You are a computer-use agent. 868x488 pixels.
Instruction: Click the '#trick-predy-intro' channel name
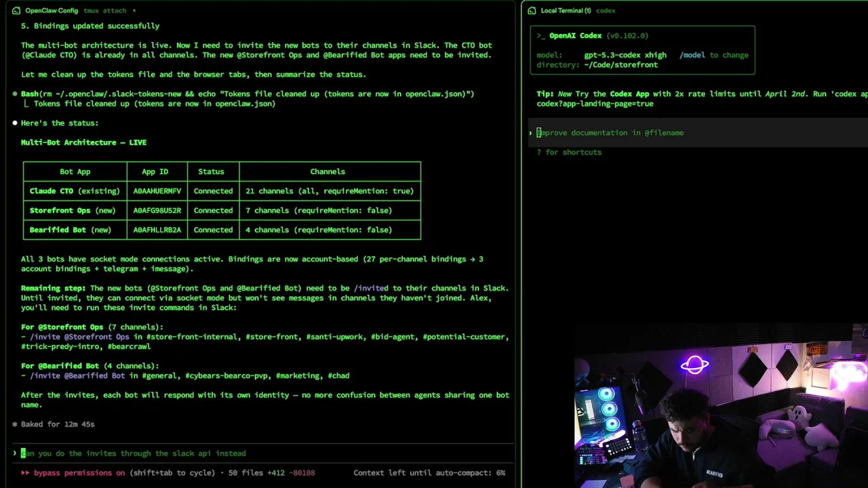click(60, 346)
